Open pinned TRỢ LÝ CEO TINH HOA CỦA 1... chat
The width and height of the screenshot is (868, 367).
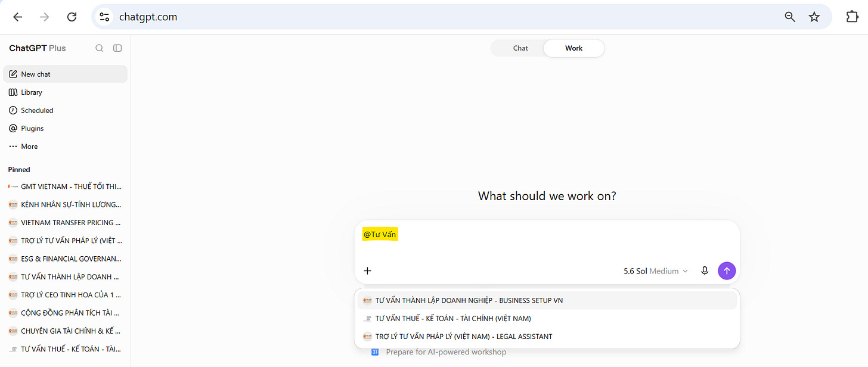click(66, 295)
